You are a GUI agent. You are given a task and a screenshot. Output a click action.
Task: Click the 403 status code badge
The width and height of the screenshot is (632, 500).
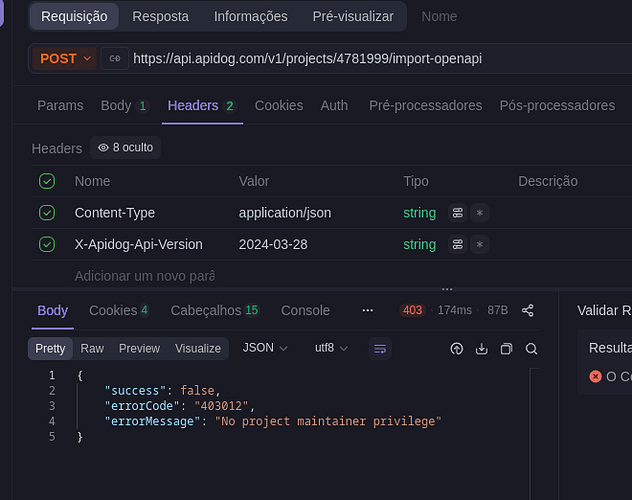(x=412, y=310)
